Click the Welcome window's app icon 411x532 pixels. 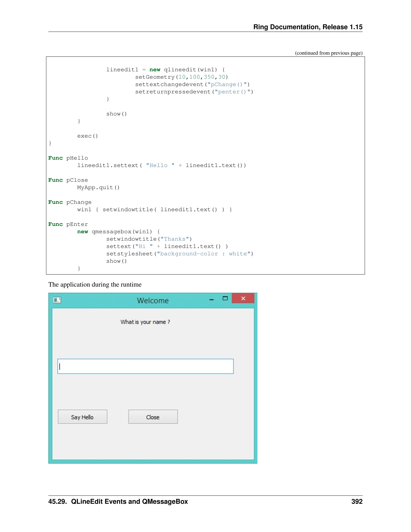pos(57,300)
